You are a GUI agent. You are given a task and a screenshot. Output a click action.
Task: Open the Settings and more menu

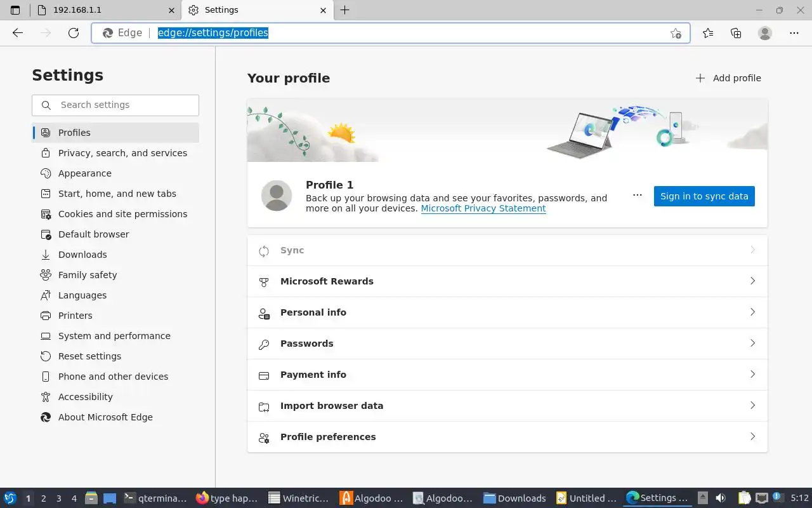(x=794, y=33)
